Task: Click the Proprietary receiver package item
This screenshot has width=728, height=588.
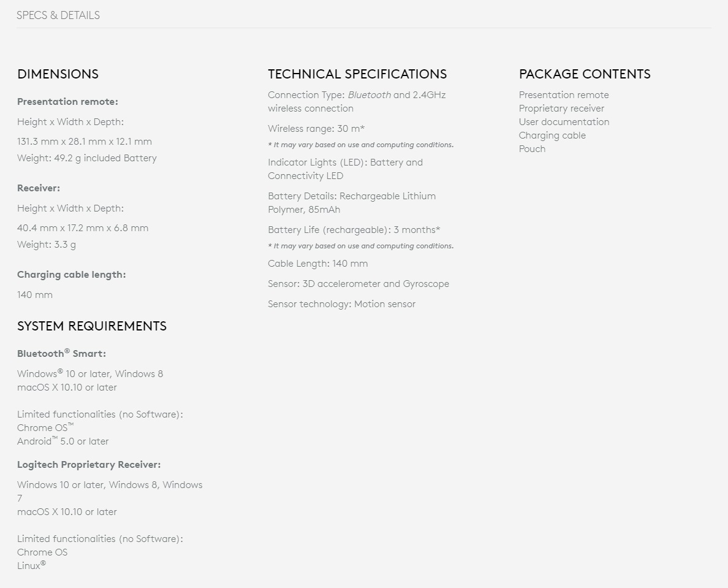Action: click(561, 109)
